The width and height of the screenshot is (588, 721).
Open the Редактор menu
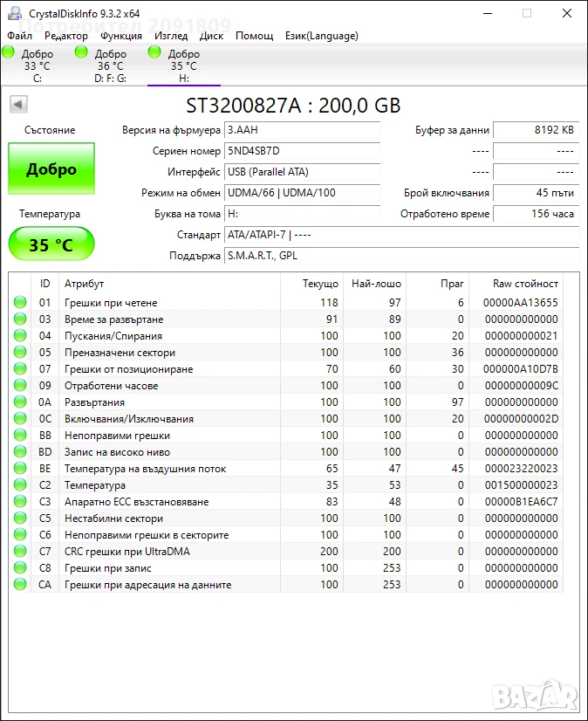(66, 36)
